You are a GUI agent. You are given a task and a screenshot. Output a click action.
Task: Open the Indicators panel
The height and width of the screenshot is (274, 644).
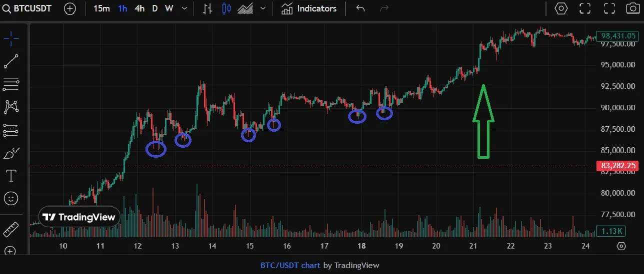click(308, 8)
